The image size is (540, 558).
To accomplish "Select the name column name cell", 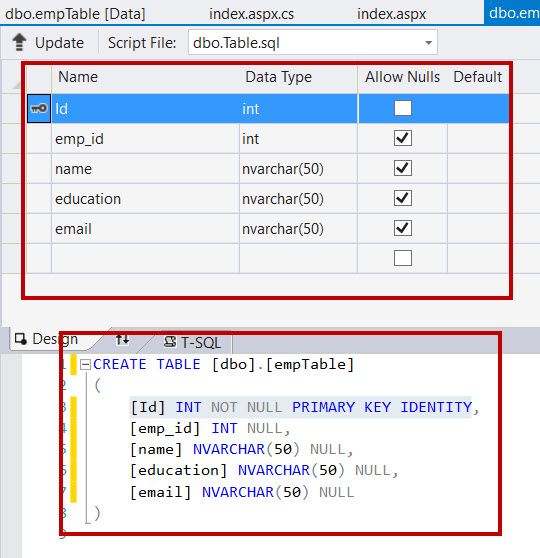I will 145,169.
